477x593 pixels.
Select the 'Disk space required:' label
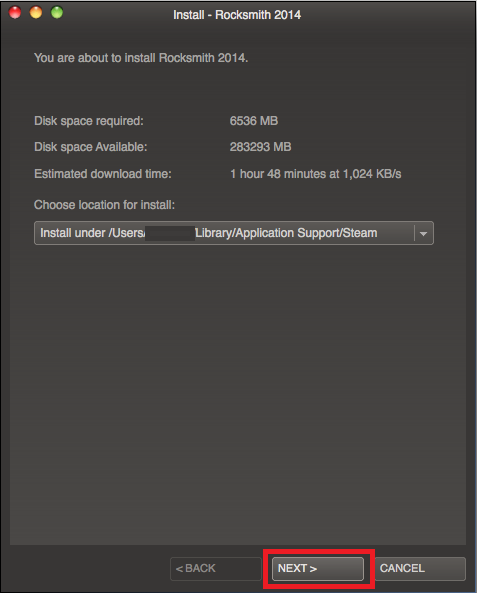pos(89,121)
